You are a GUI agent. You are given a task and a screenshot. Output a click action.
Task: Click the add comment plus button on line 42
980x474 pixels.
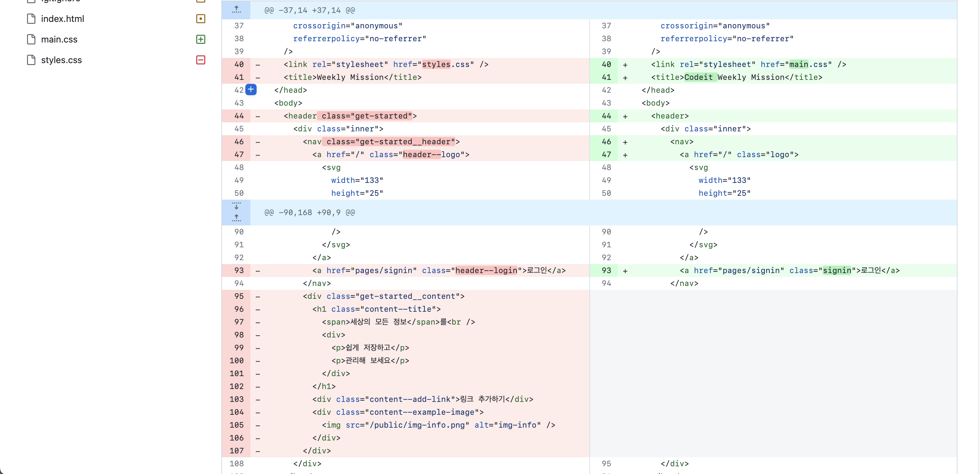click(251, 90)
